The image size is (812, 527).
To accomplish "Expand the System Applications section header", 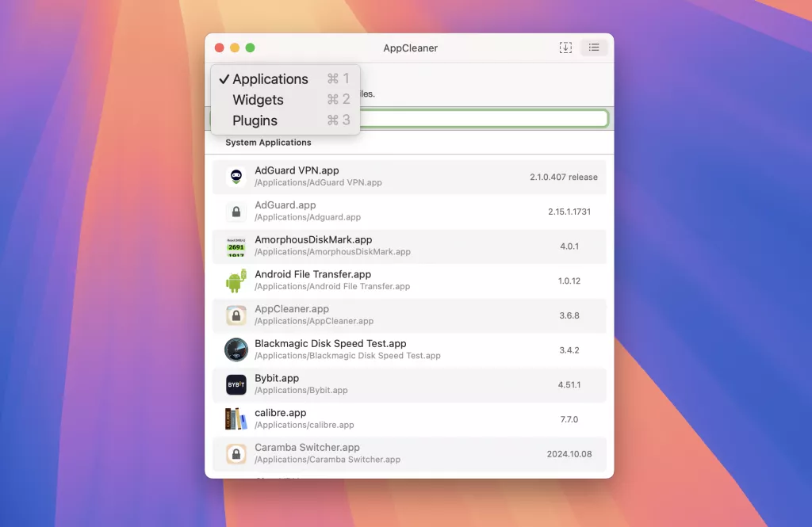I will [267, 143].
